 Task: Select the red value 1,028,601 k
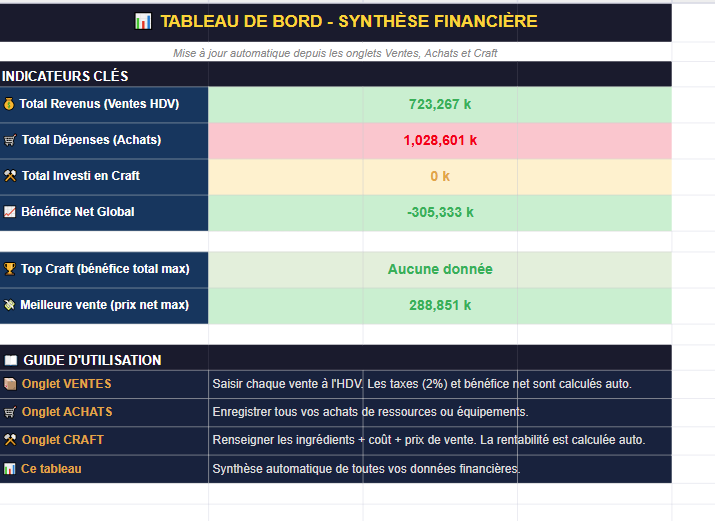[x=440, y=140]
